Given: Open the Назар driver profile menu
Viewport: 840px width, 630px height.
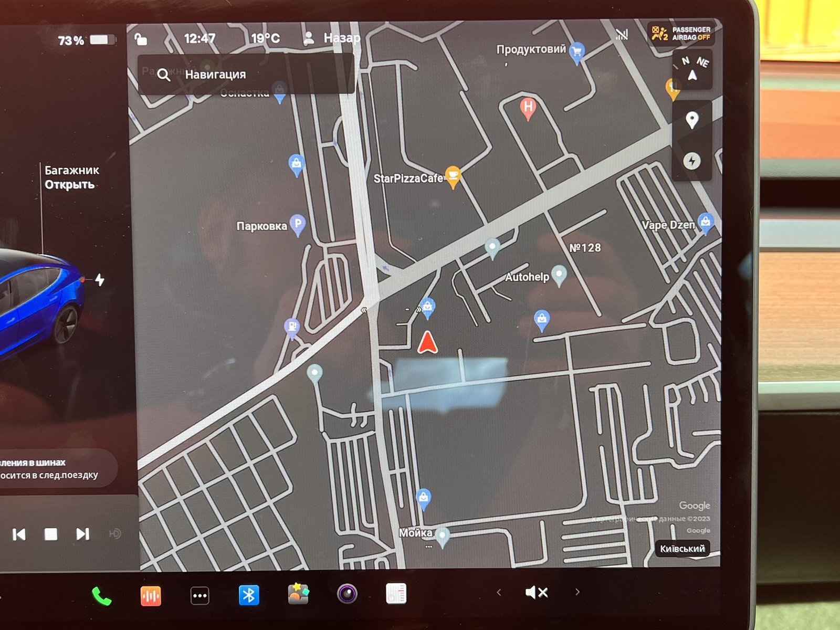Looking at the screenshot, I should 332,38.
